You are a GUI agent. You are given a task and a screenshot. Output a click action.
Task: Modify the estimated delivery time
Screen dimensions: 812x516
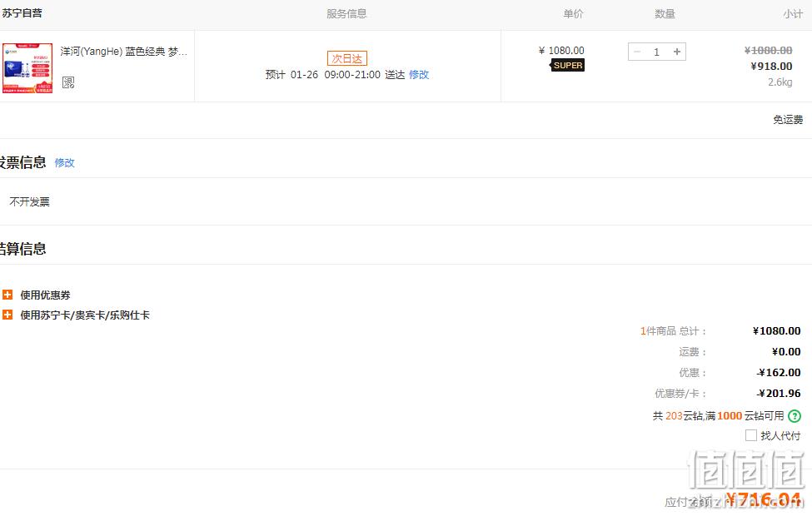(419, 75)
